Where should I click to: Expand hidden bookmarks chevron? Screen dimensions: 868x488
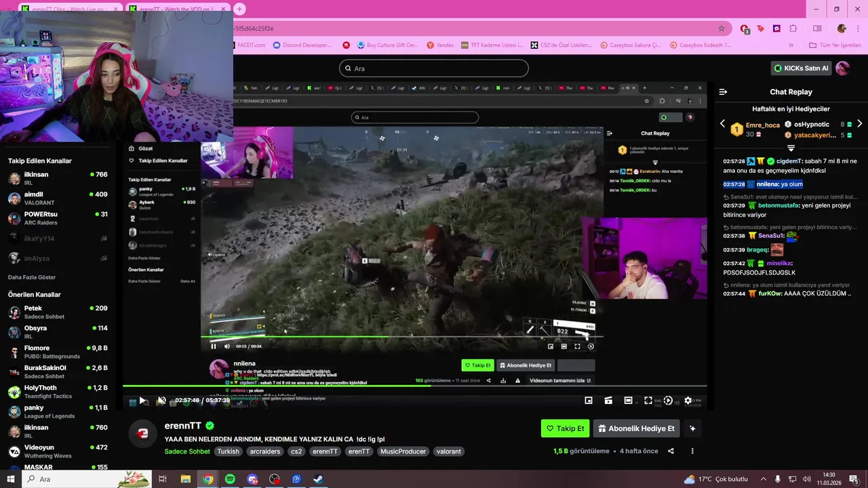[791, 45]
